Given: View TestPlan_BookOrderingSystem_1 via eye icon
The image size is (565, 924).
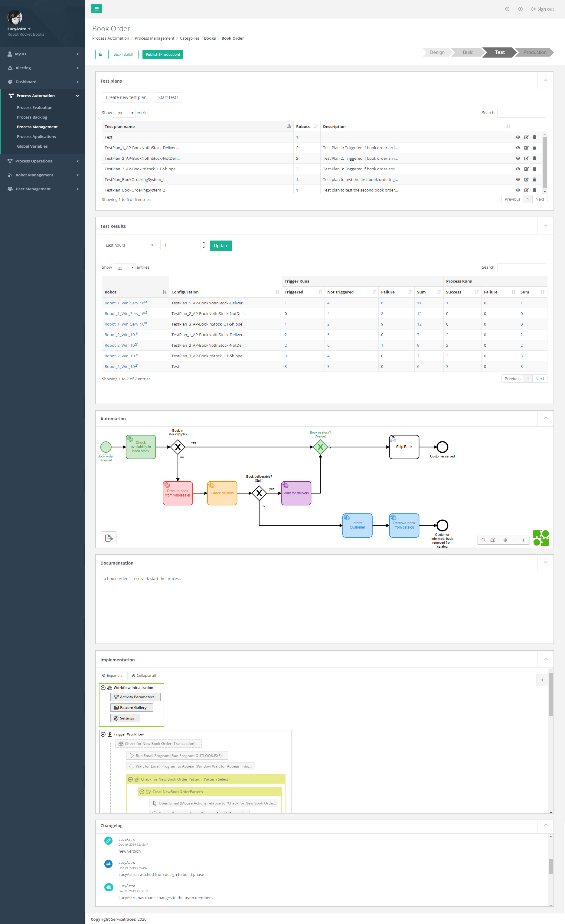Looking at the screenshot, I should click(x=518, y=180).
